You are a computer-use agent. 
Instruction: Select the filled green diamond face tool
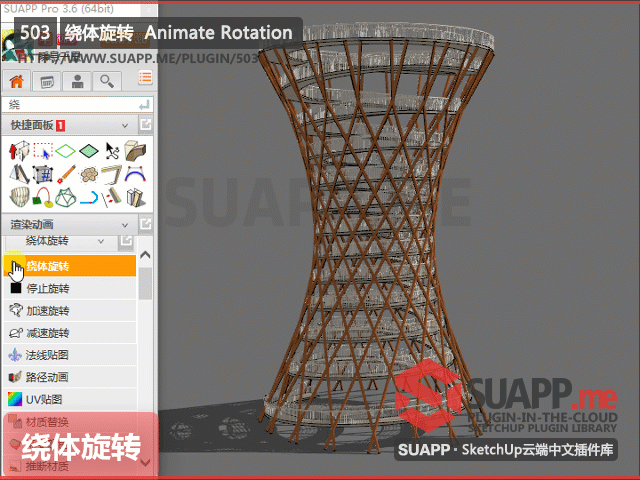89,151
